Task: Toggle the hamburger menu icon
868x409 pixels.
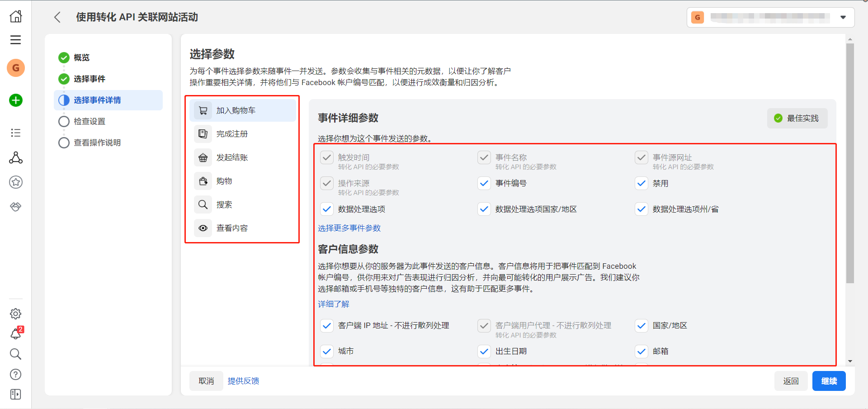Action: click(16, 40)
